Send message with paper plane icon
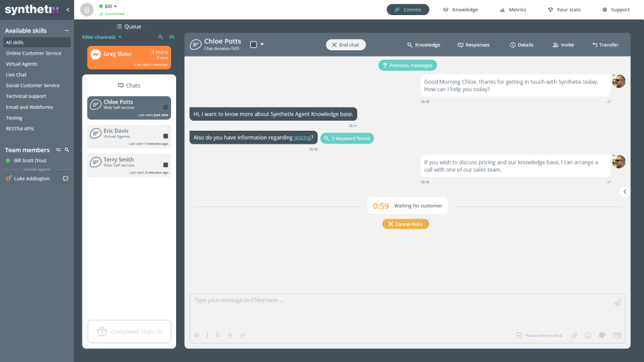This screenshot has height=362, width=644. tap(618, 303)
